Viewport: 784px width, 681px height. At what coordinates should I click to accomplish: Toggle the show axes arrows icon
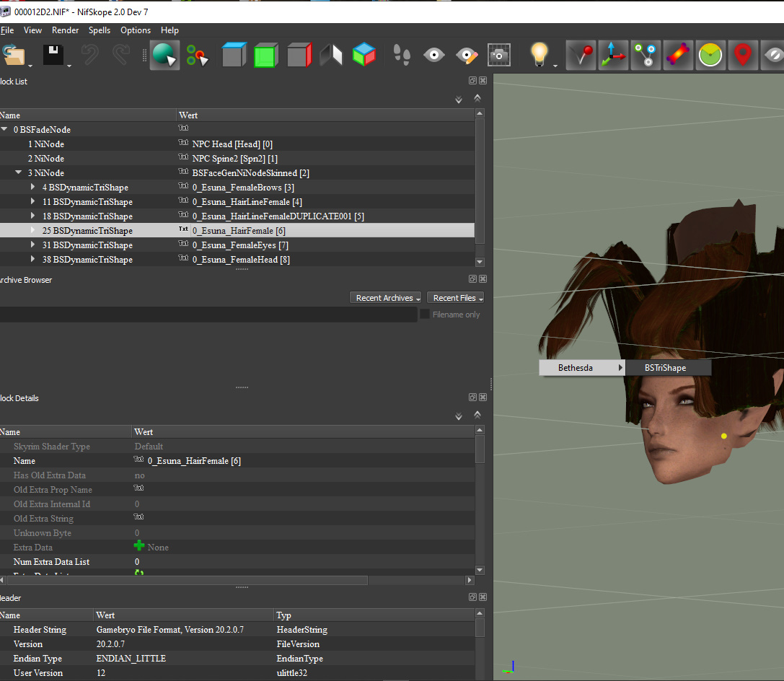click(x=613, y=55)
